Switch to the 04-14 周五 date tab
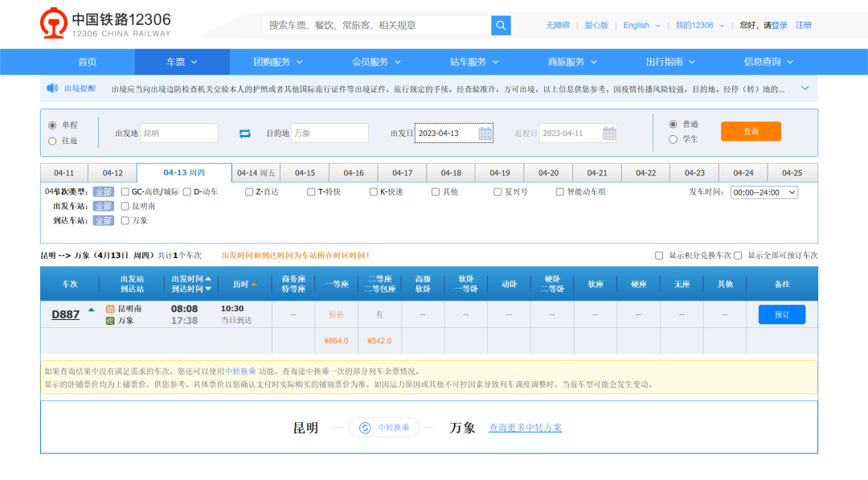This screenshot has height=480, width=868. [x=256, y=174]
